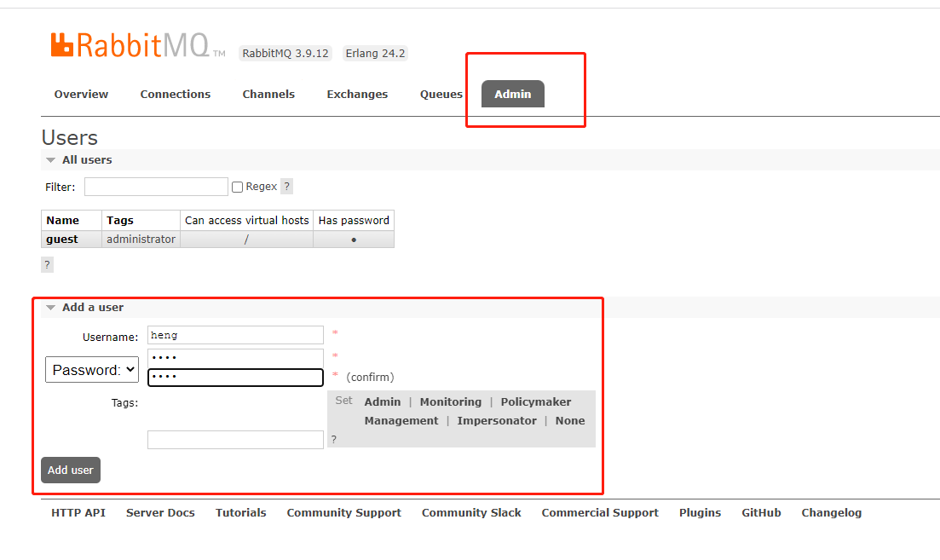The image size is (940, 560).
Task: Collapse the Add a user section
Action: click(92, 308)
